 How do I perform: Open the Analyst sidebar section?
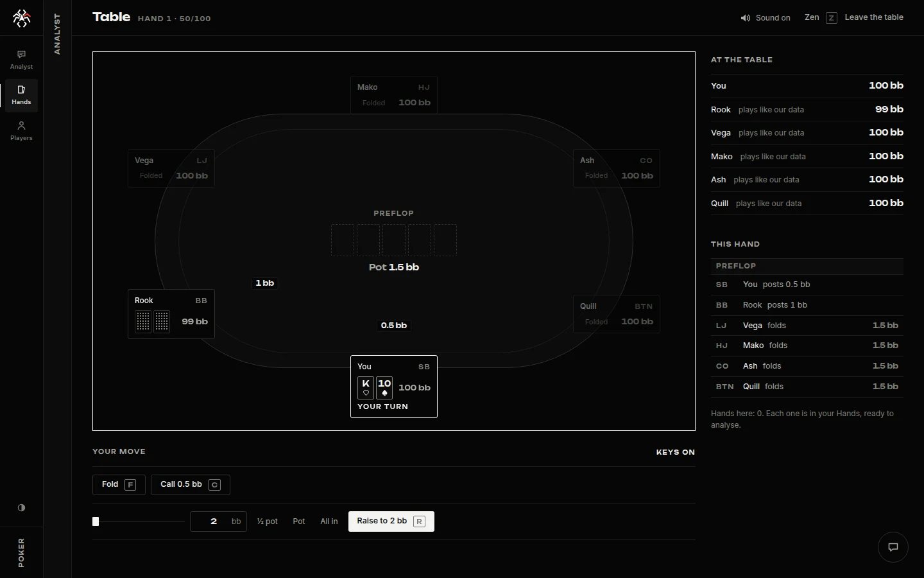click(21, 60)
